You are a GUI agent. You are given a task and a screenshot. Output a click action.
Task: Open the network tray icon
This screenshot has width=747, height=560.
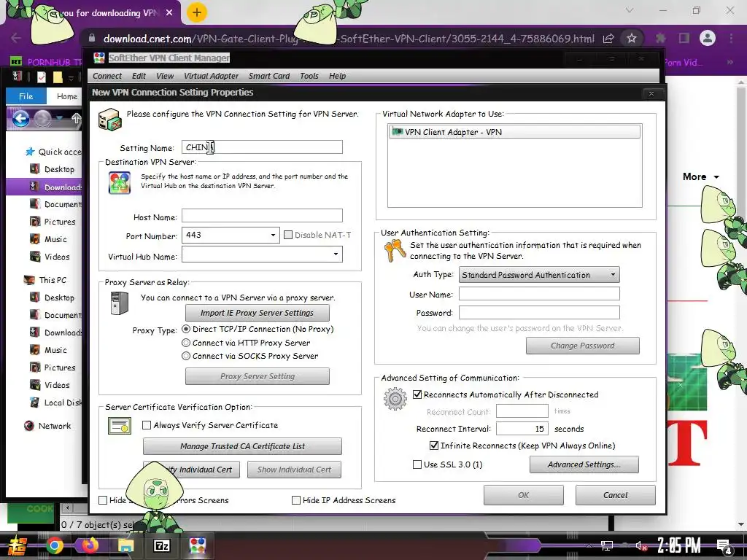606,545
